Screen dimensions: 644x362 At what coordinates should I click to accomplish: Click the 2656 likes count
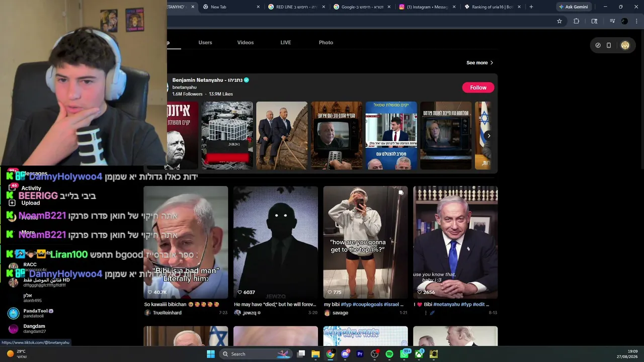coord(426,292)
